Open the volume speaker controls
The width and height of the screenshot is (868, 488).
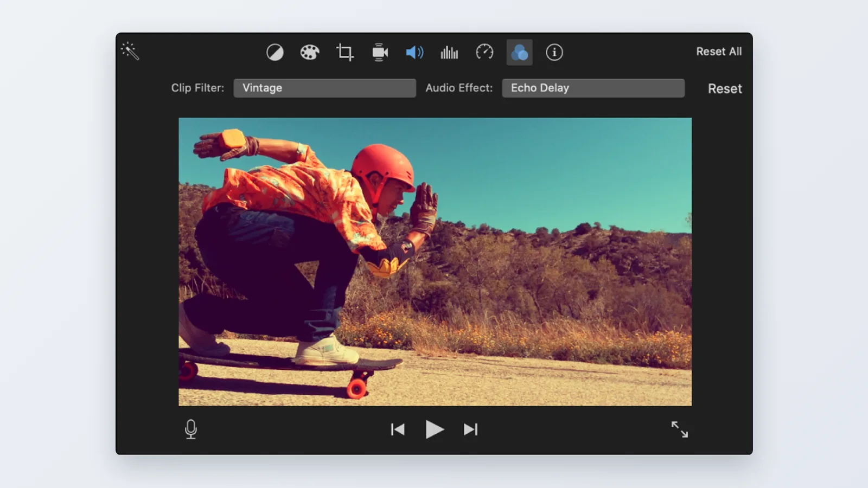click(x=414, y=53)
